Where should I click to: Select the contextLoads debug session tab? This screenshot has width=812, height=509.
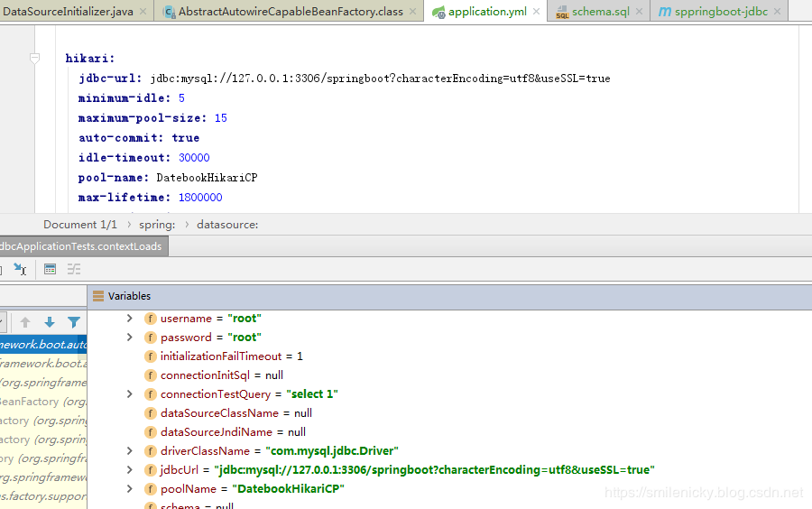click(83, 246)
